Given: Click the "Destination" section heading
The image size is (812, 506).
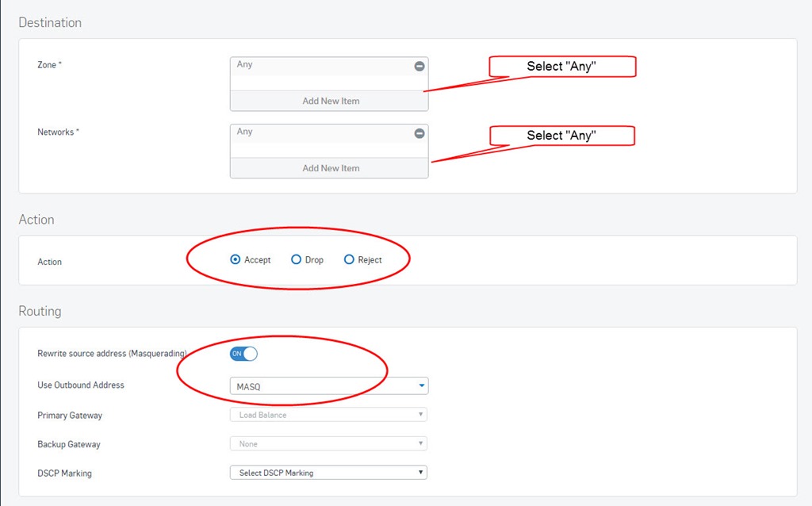Looking at the screenshot, I should pyautogui.click(x=50, y=23).
